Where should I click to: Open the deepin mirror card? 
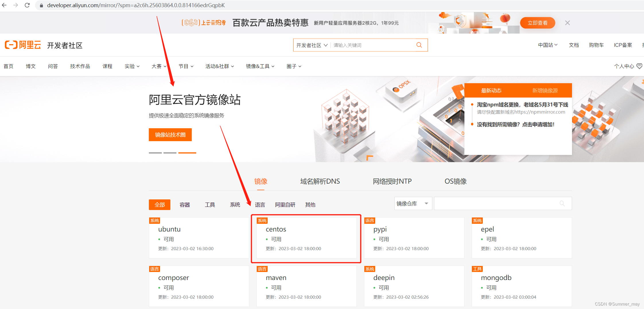point(414,286)
